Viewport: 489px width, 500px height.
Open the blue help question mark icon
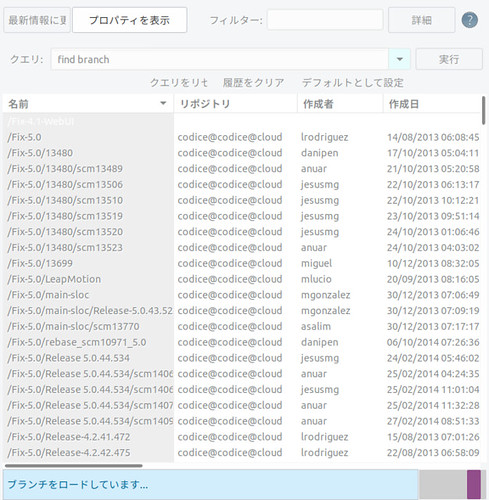point(470,20)
